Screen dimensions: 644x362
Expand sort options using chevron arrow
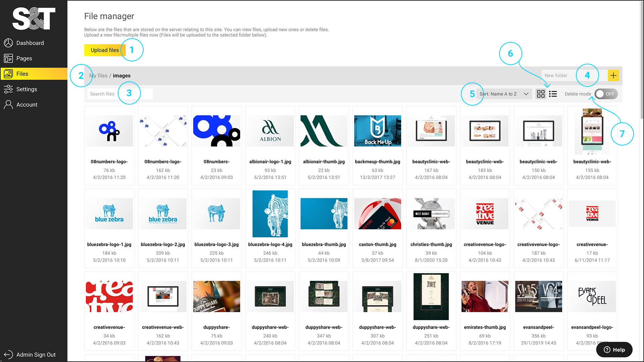pos(526,94)
